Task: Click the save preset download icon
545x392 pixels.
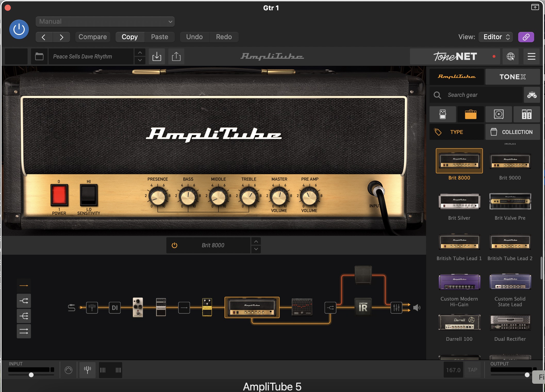Action: coord(157,56)
